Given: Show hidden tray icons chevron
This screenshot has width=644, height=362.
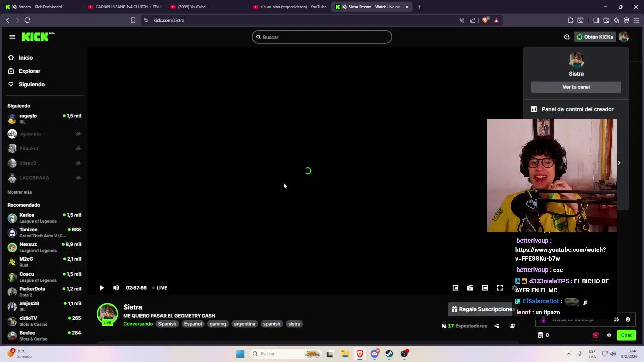Looking at the screenshot, I should 569,354.
